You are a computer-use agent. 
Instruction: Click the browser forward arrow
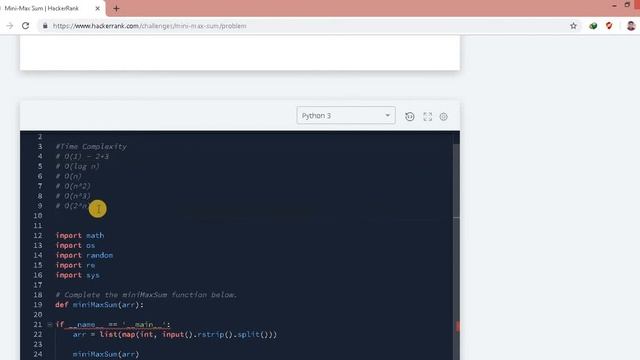coord(9,26)
